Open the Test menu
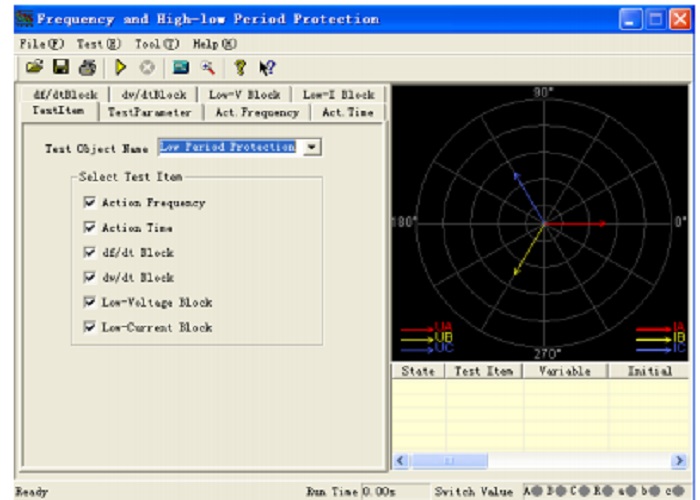700x500 pixels. click(x=99, y=44)
